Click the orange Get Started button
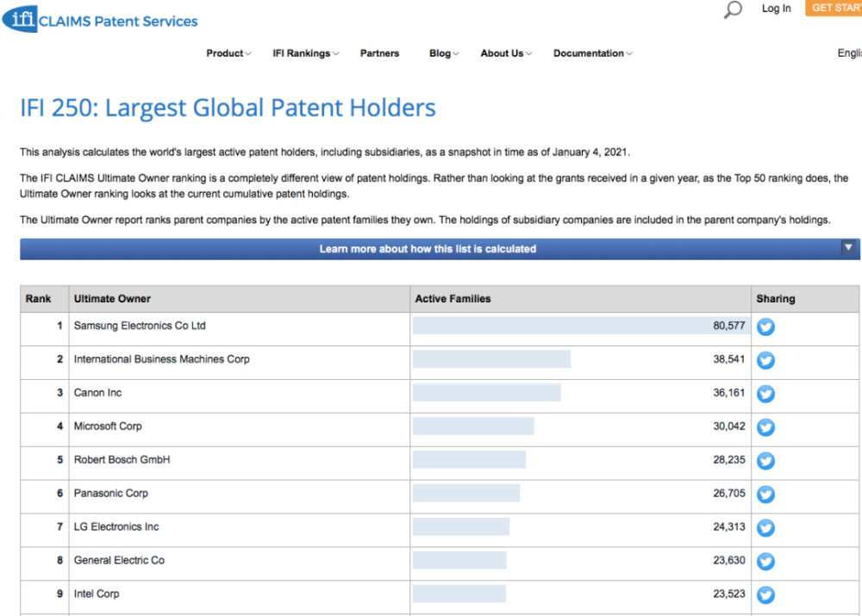Viewport: 862px width, 616px height. click(834, 8)
